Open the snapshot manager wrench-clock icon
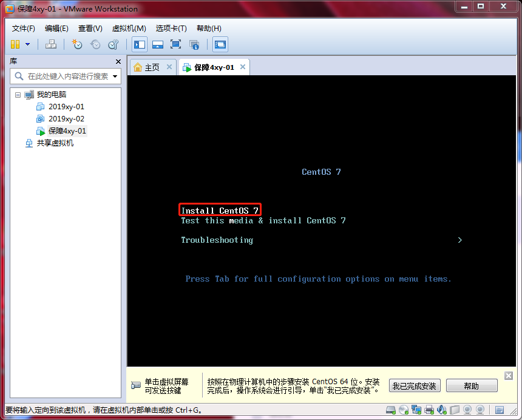Screen dimensions: 522x420 114,44
